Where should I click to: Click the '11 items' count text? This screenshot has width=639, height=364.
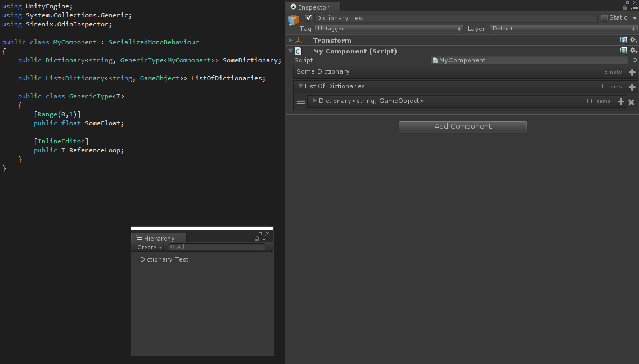[x=598, y=101]
